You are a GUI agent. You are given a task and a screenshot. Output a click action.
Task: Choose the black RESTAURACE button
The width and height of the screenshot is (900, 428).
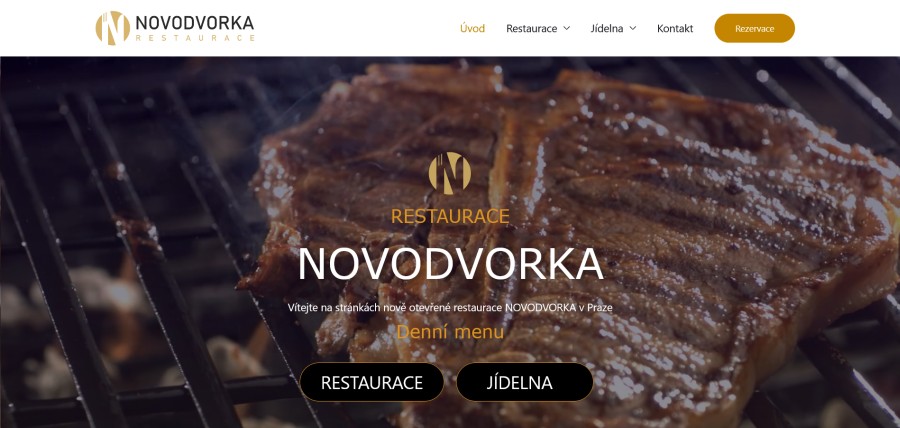click(x=372, y=382)
